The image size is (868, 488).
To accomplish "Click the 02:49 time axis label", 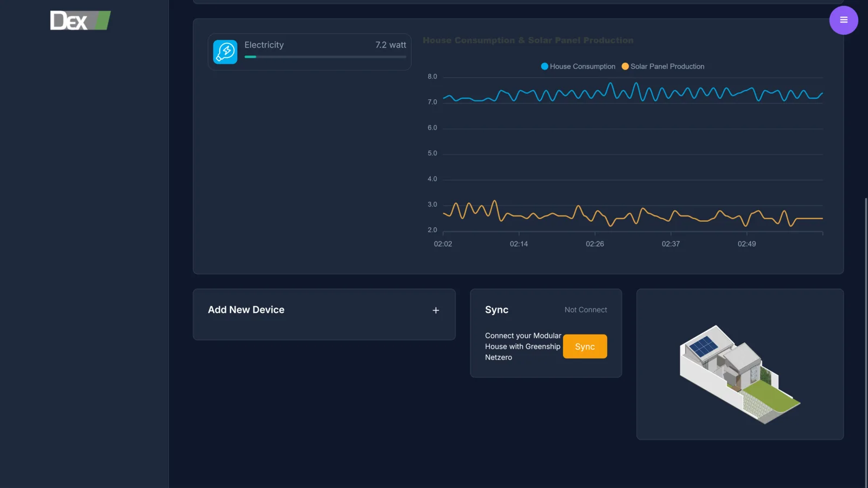I will [746, 244].
